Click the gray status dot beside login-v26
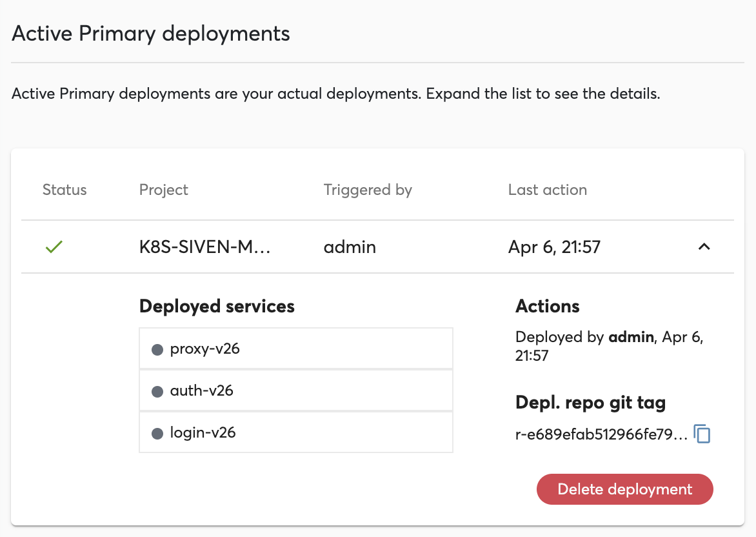This screenshot has width=756, height=537. [x=157, y=433]
